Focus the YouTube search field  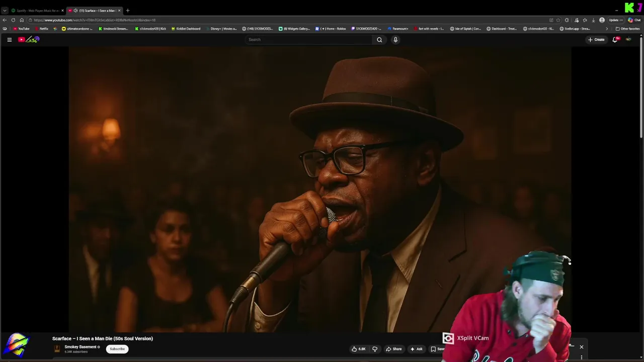click(308, 40)
